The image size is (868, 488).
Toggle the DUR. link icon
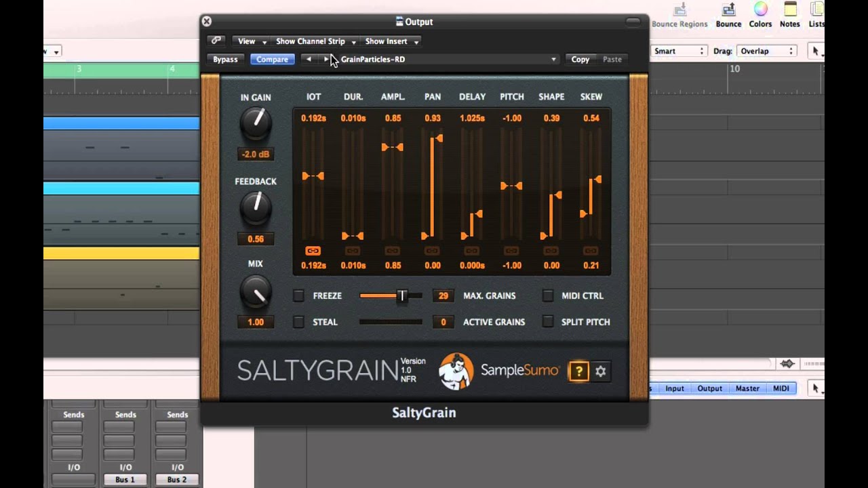tap(353, 251)
